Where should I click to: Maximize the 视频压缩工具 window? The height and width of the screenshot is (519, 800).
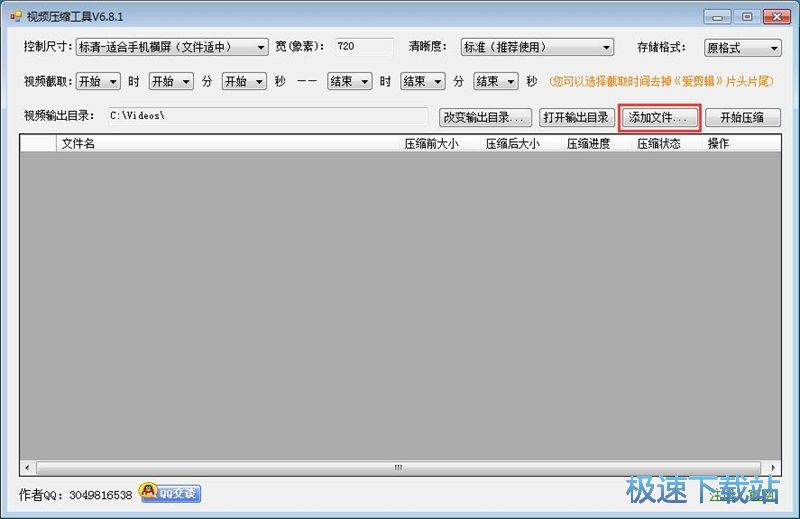coord(746,17)
